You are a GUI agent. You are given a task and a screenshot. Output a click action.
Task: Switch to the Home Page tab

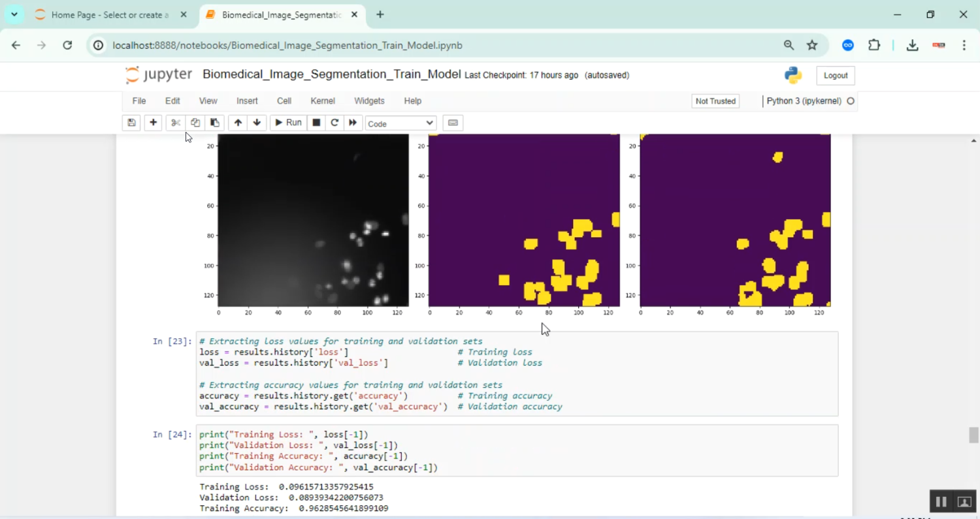[110, 14]
